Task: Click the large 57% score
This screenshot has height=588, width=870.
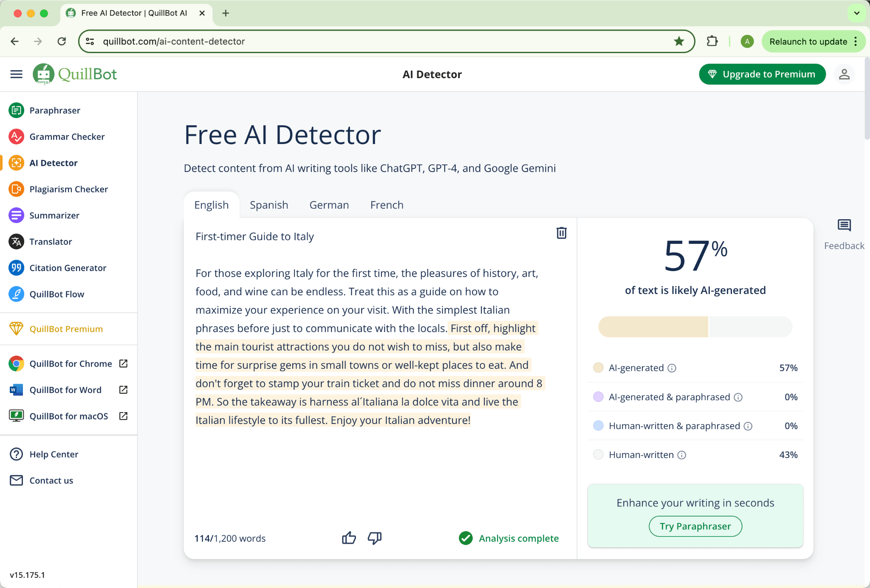Action: (695, 255)
